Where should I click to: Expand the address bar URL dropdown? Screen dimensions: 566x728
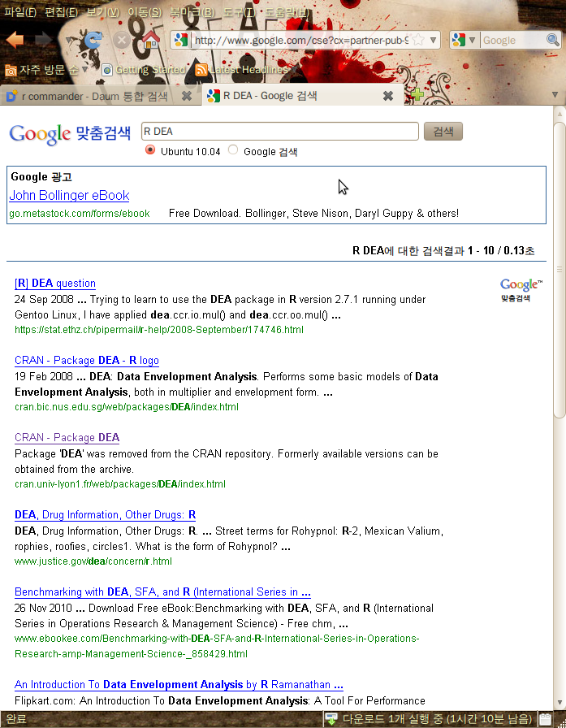pyautogui.click(x=433, y=40)
